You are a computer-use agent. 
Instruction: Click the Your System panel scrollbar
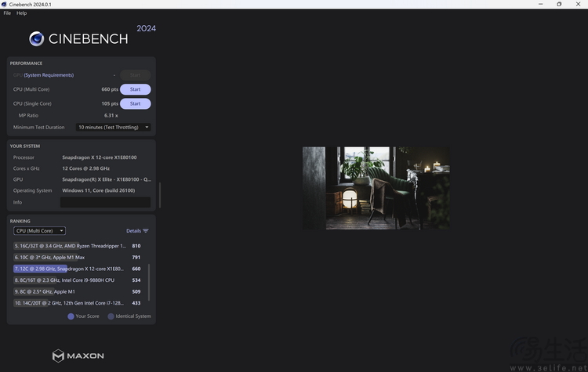[160, 195]
